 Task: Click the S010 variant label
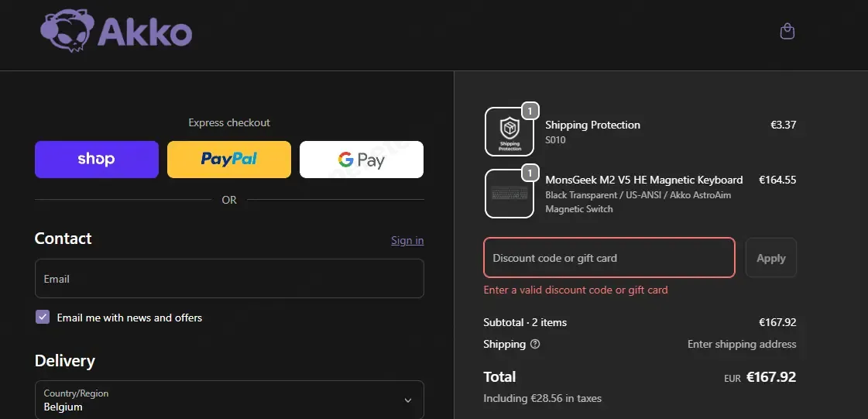tap(555, 140)
